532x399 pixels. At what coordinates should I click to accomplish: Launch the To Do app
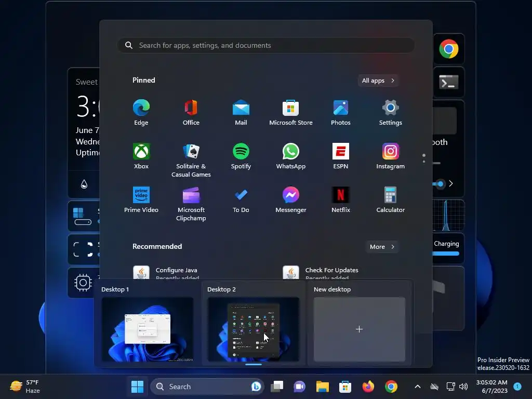pos(241,200)
